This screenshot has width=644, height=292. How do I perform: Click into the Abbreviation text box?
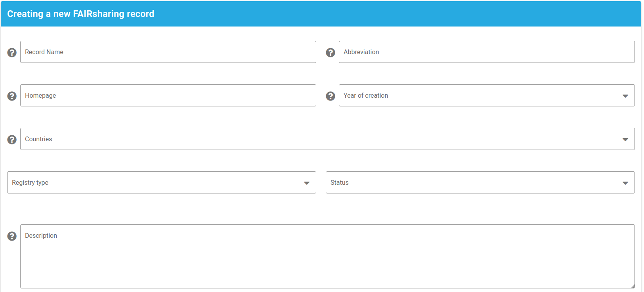coord(487,52)
